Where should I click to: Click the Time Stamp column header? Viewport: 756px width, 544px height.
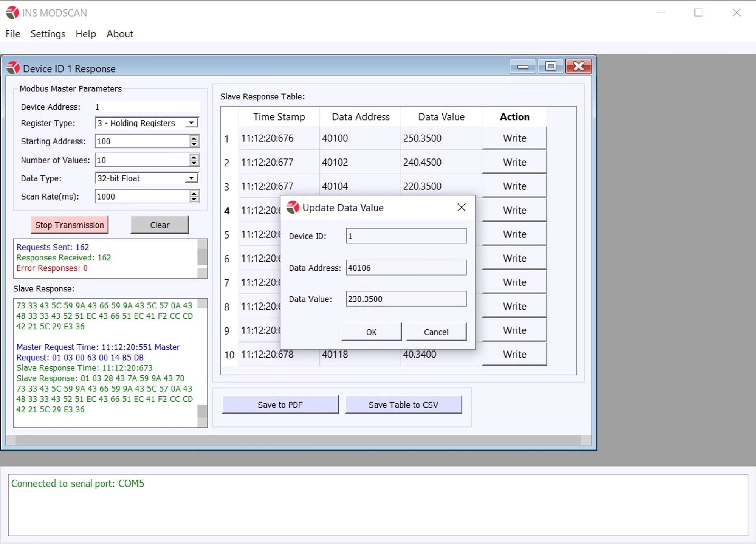pyautogui.click(x=279, y=117)
